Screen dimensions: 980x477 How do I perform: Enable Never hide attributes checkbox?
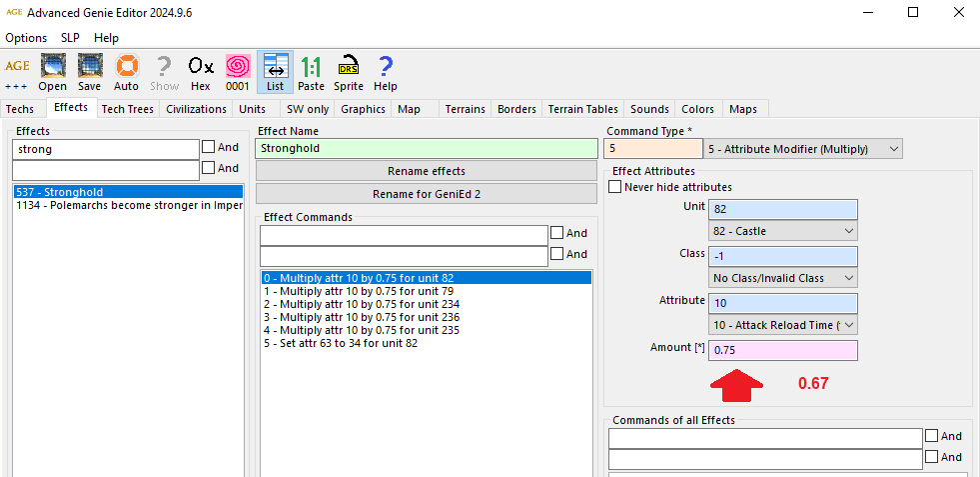point(615,187)
